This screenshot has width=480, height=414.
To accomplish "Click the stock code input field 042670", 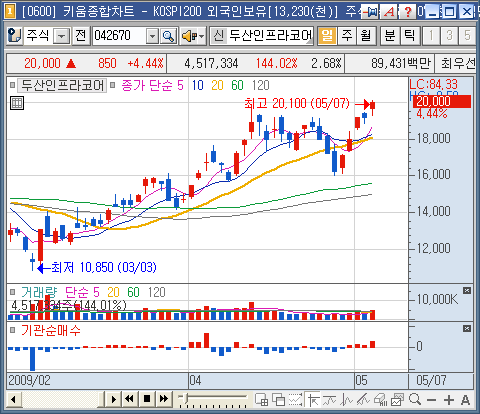I will (119, 36).
